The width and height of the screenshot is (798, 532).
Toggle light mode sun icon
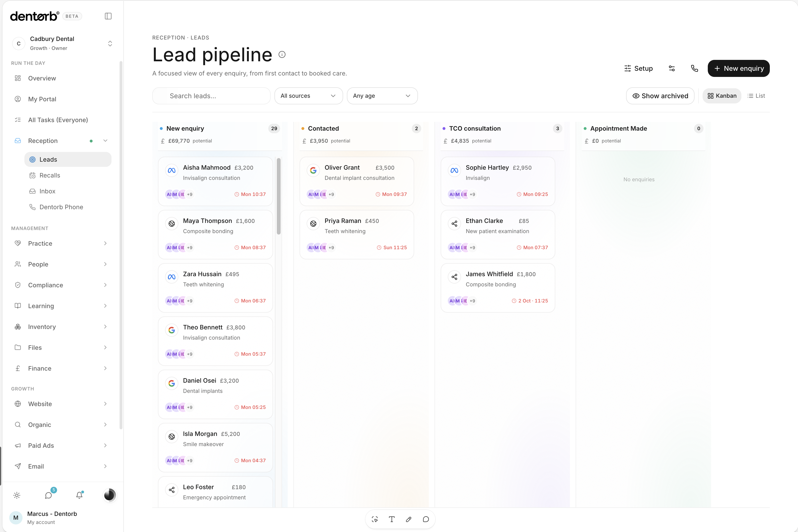coord(17,495)
